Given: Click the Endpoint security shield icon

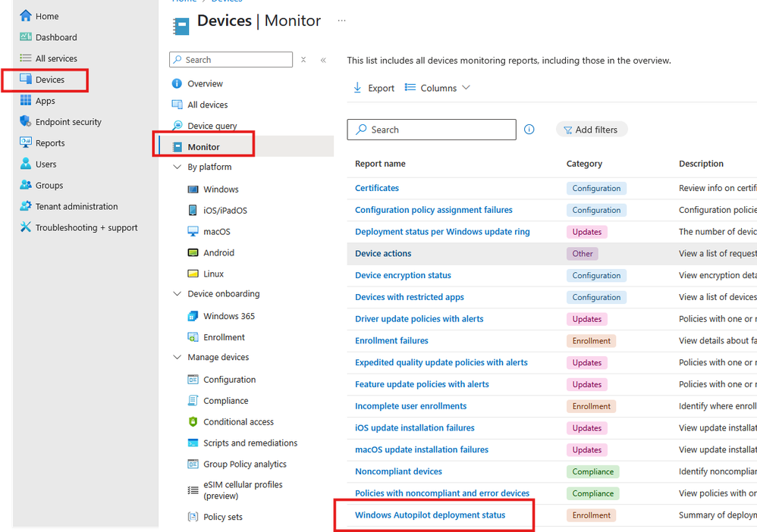Looking at the screenshot, I should pos(26,122).
